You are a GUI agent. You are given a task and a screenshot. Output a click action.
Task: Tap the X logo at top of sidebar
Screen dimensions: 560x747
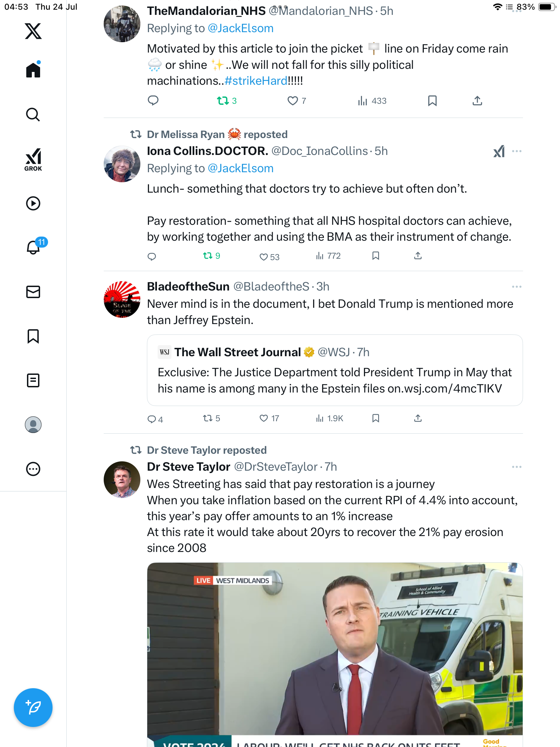point(33,31)
